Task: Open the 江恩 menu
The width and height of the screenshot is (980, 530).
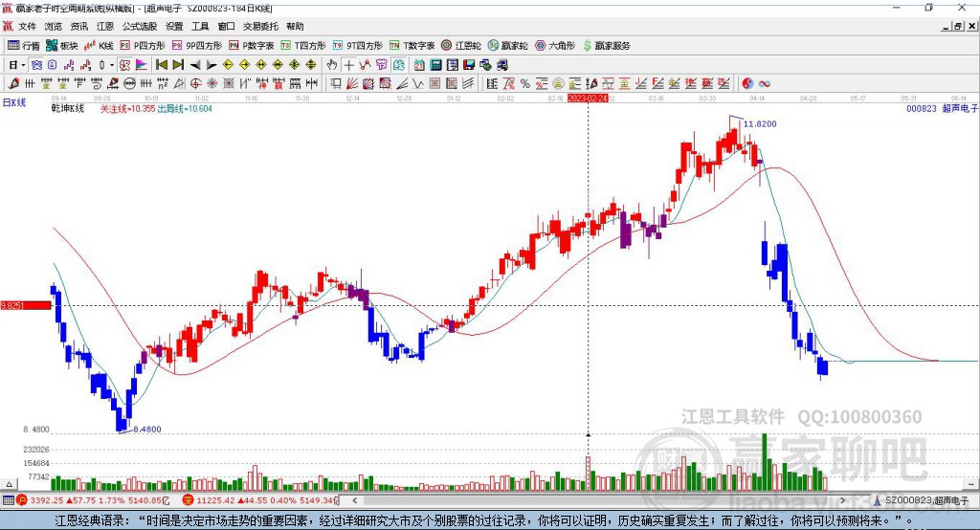Action: pos(104,27)
